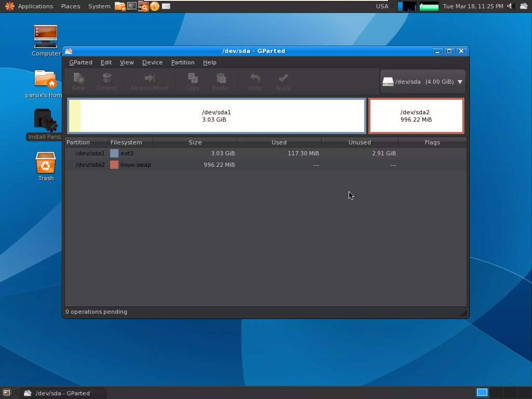Open the Partition menu
The width and height of the screenshot is (532, 399).
[x=183, y=62]
